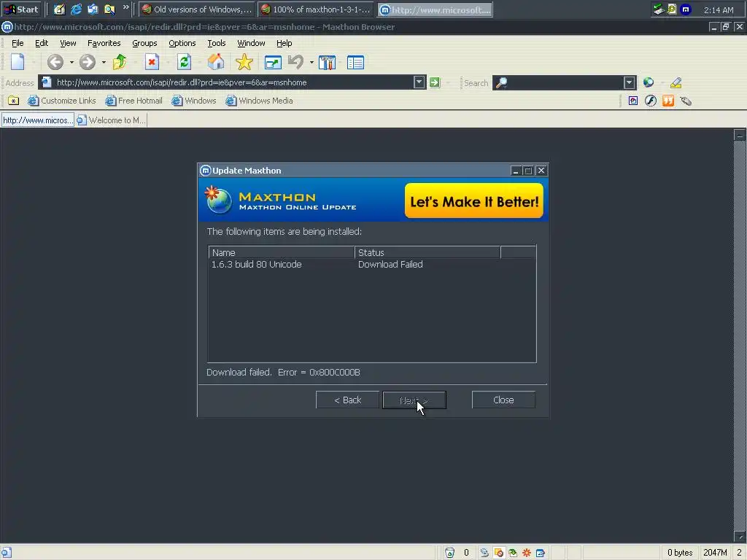Select the 'http://www.micros...' tab

(x=38, y=120)
